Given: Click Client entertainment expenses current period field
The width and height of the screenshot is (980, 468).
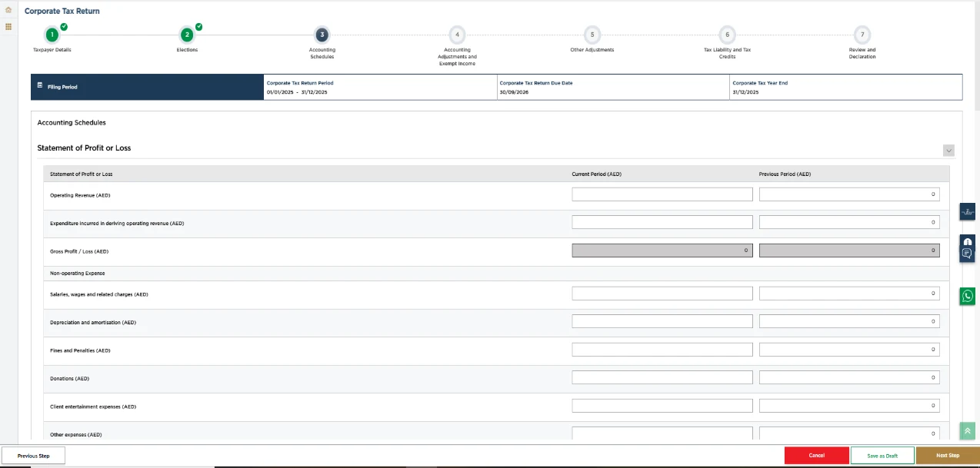Looking at the screenshot, I should pos(662,406).
